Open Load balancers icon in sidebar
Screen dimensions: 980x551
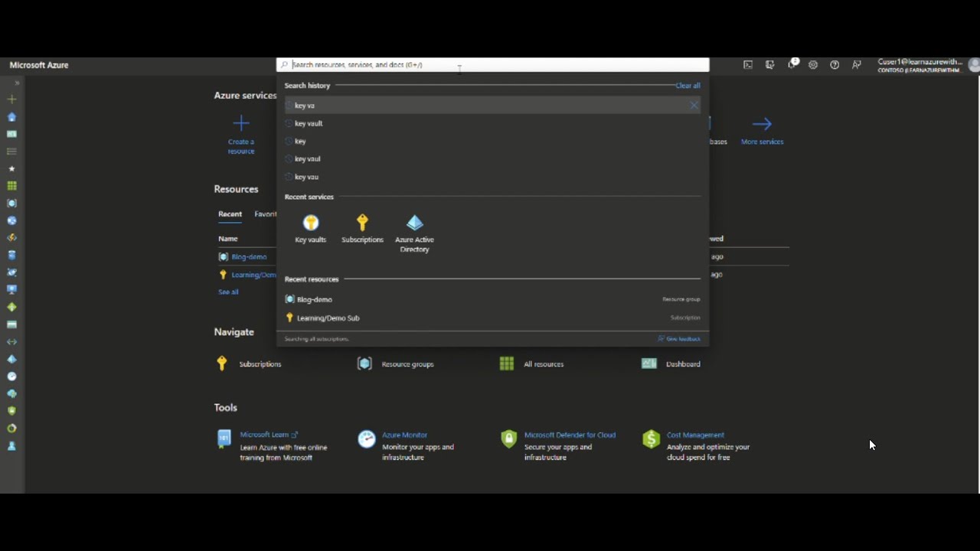[x=11, y=307]
